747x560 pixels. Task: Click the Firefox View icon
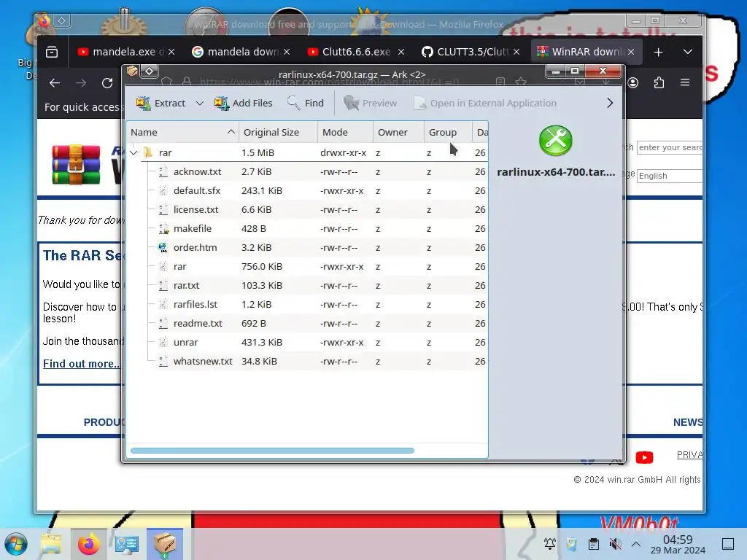[x=52, y=52]
